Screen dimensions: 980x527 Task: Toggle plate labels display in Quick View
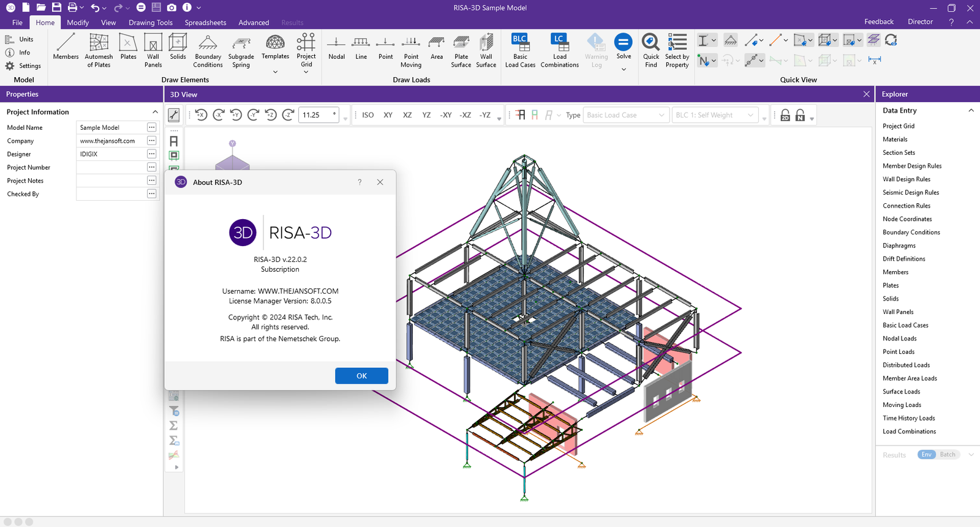point(799,40)
